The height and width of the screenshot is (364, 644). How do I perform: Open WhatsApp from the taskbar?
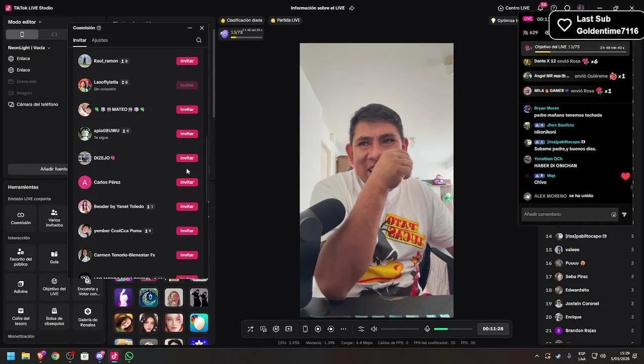pos(129,356)
